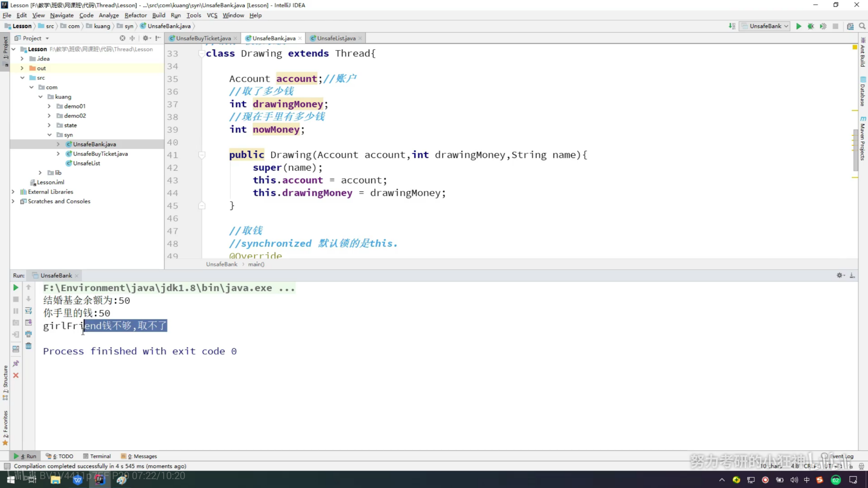The width and height of the screenshot is (868, 488).
Task: Expand the out folder
Action: (22, 68)
